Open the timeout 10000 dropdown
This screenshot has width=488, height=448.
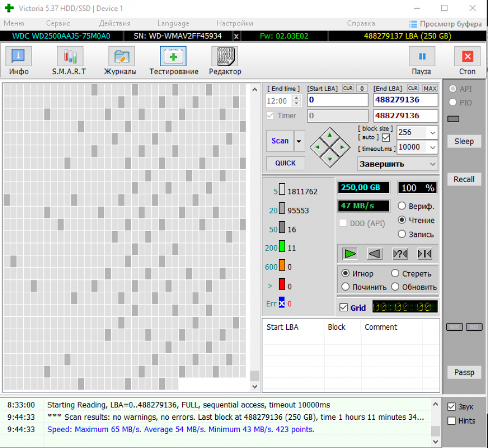[432, 147]
